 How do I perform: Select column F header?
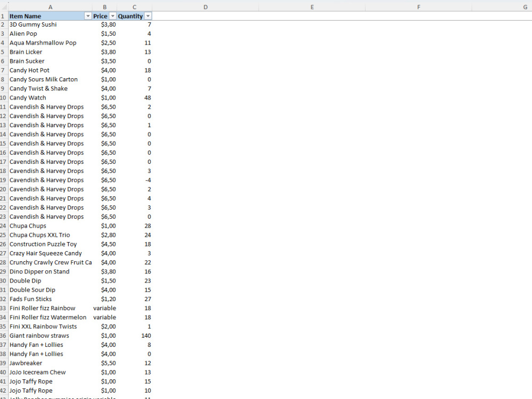click(x=418, y=7)
